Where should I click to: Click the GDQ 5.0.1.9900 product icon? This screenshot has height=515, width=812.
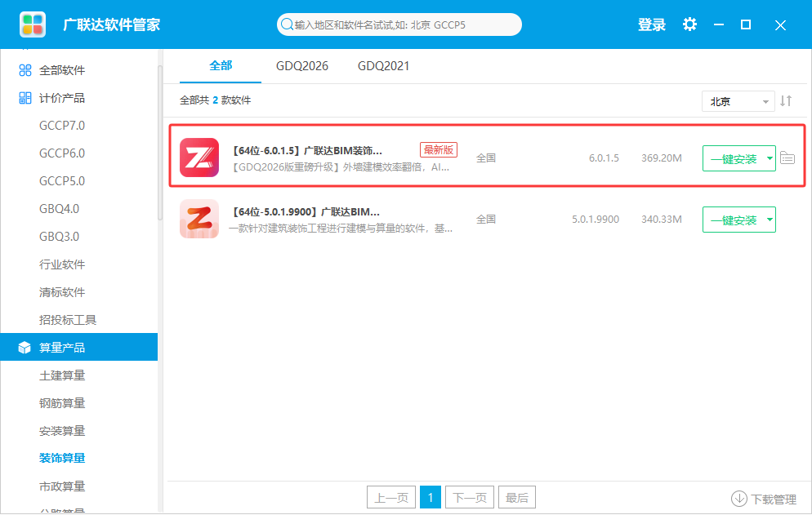pos(199,219)
